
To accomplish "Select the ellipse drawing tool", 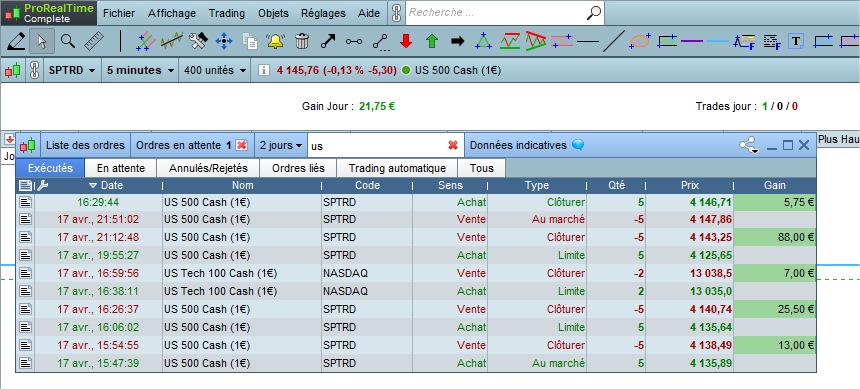I will coord(640,41).
